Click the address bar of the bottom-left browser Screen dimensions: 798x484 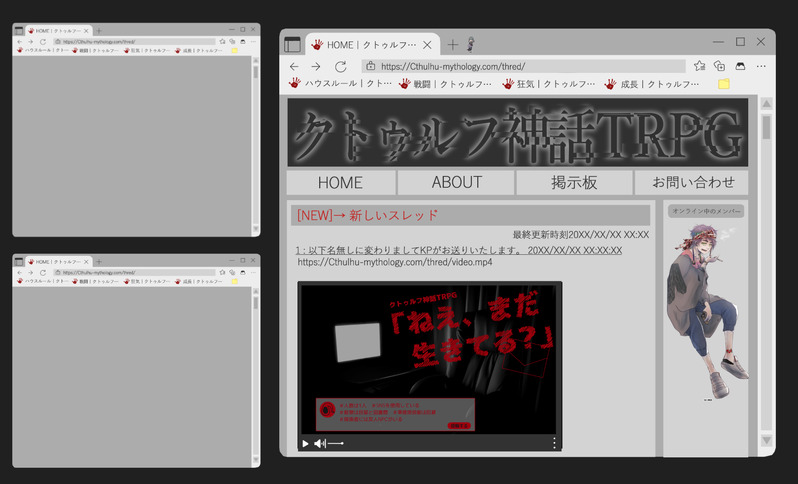(x=134, y=272)
